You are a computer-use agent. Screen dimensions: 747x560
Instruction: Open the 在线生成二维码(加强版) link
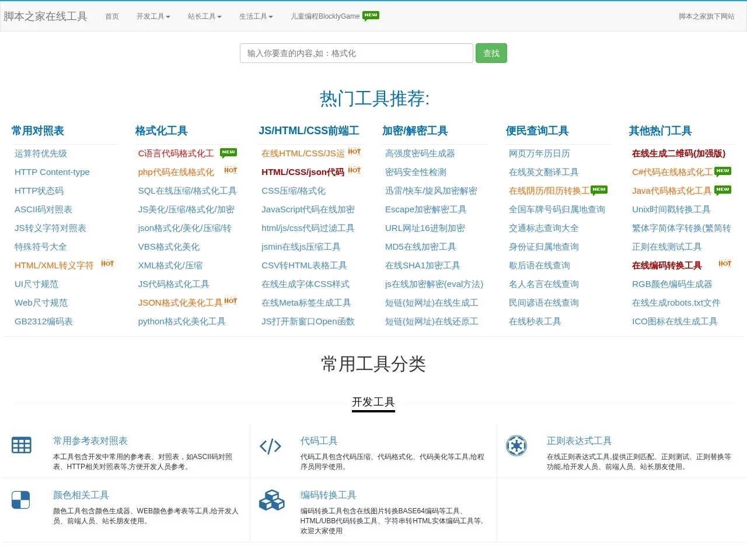click(679, 153)
